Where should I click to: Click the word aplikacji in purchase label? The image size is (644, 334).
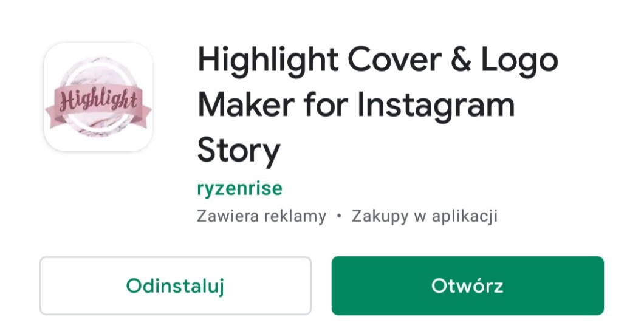pos(465,216)
